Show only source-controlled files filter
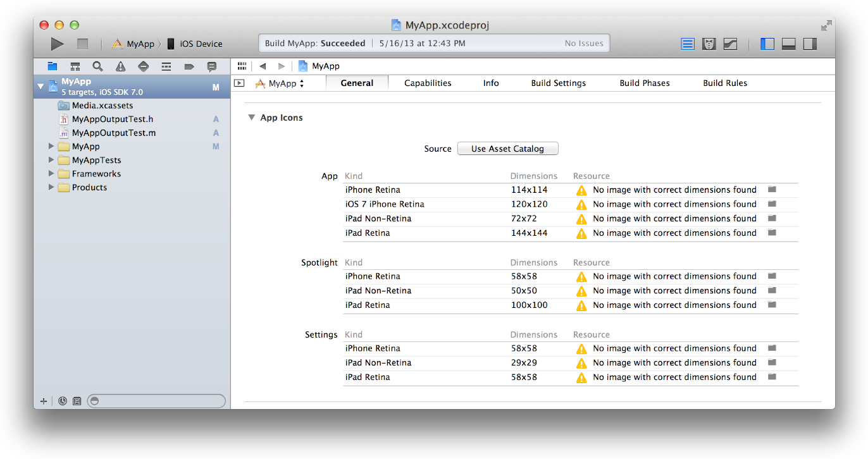Screen dimensions: 868x459 pyautogui.click(x=77, y=401)
